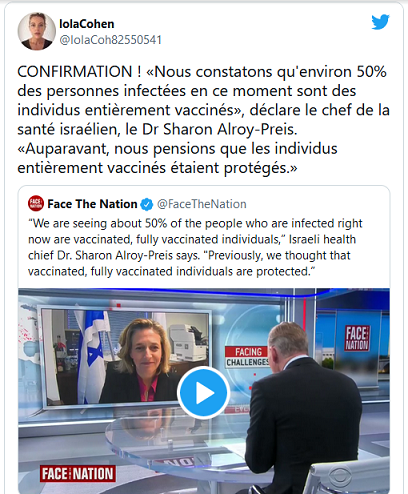
Task: Click the glass desk area of the video
Action: tap(177, 445)
